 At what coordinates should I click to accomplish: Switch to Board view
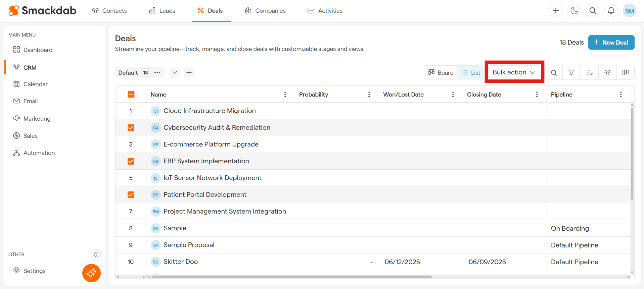coord(441,72)
